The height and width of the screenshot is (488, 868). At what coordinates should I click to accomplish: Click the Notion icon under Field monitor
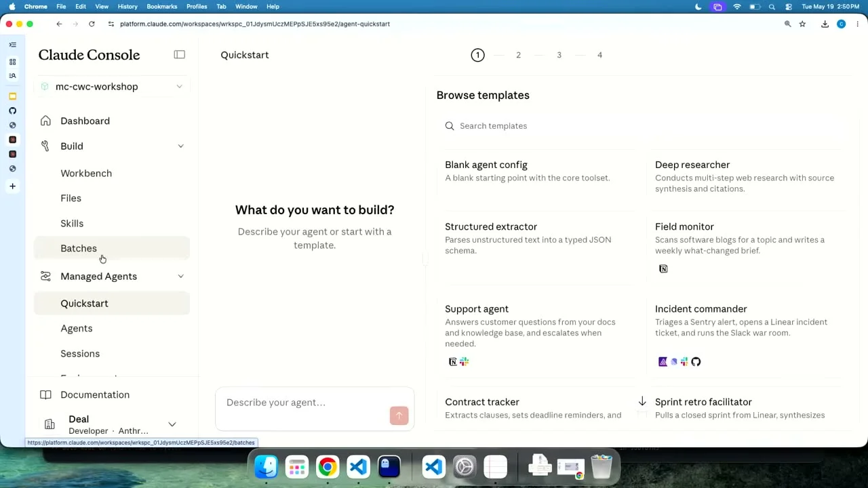click(663, 268)
